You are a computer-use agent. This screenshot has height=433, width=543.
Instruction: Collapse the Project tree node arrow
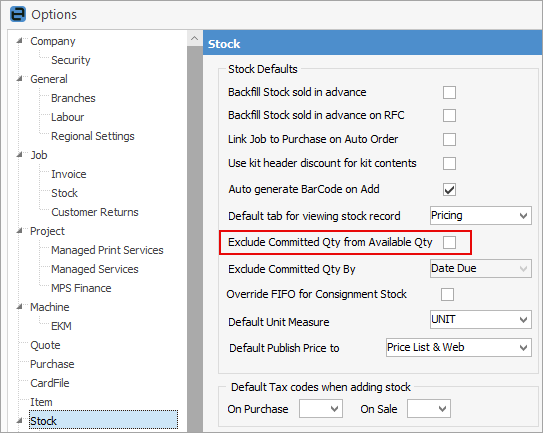20,231
